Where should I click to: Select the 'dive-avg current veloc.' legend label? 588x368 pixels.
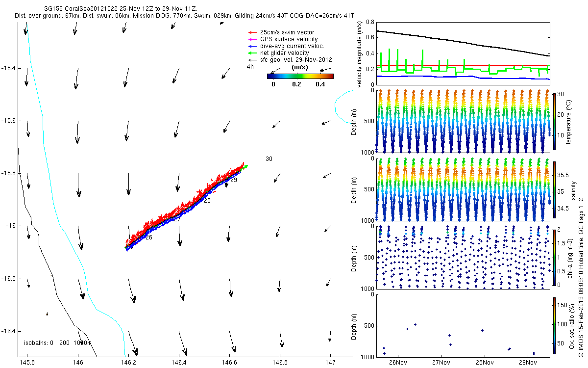tap(292, 46)
